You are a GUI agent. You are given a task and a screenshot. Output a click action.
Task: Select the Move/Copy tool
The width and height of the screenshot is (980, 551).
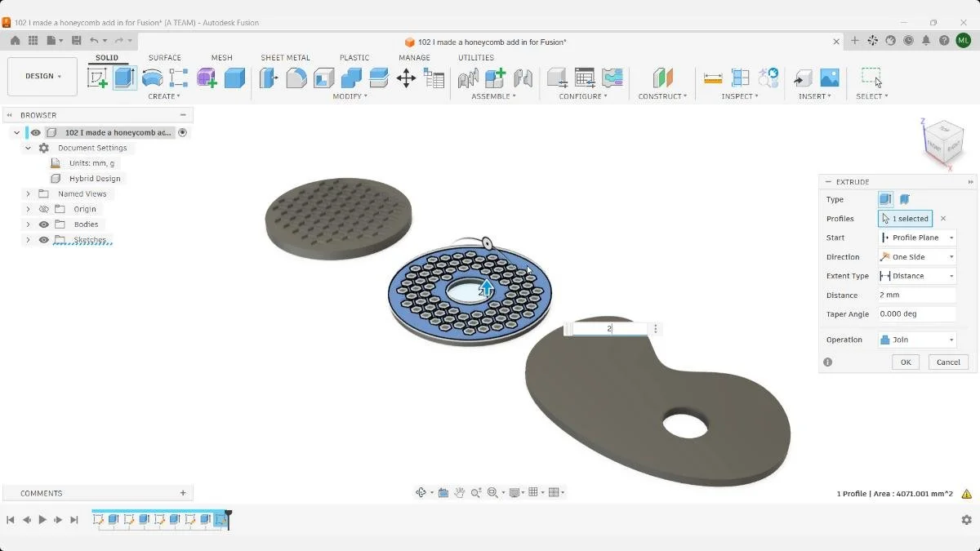(x=406, y=78)
